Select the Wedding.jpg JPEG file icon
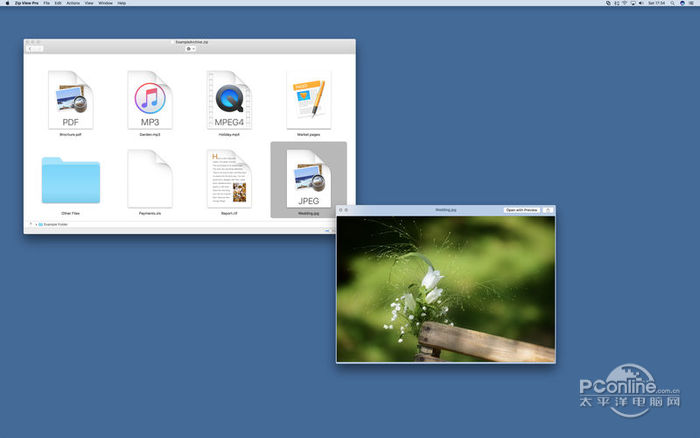Viewport: 700px width, 438px height. pyautogui.click(x=308, y=179)
